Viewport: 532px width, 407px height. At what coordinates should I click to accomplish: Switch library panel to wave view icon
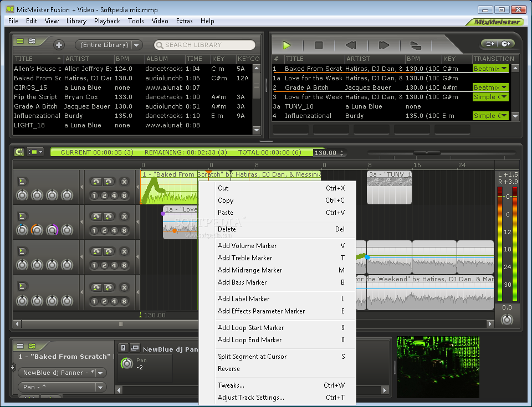pos(32,41)
